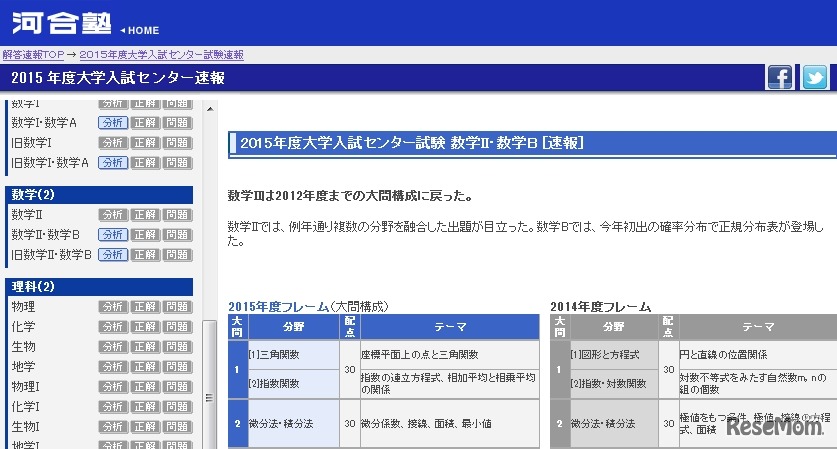Open the Facebook share icon

coord(780,77)
